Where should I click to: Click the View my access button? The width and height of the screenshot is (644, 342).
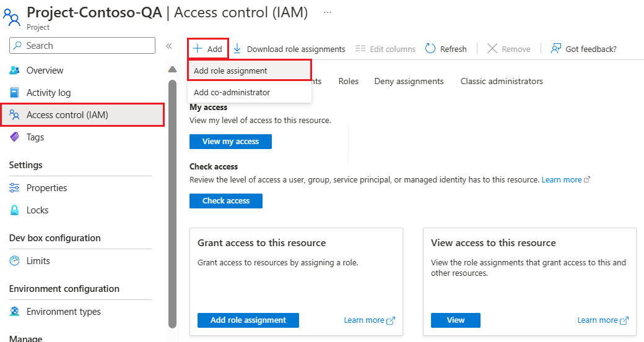click(230, 142)
